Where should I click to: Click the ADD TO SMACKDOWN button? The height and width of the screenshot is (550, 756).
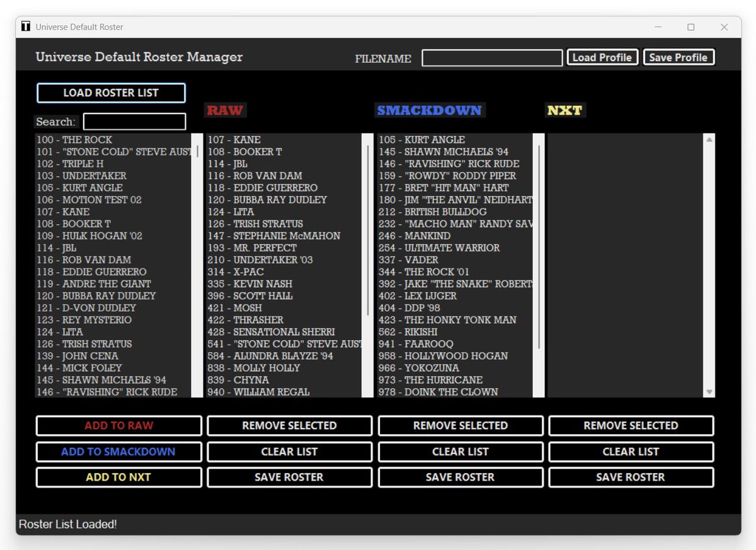(x=118, y=451)
